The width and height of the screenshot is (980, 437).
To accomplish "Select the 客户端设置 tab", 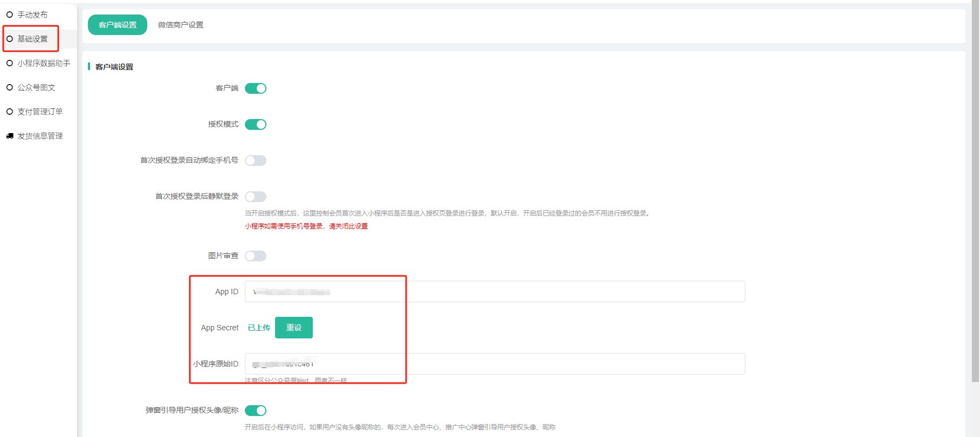I will pos(118,25).
